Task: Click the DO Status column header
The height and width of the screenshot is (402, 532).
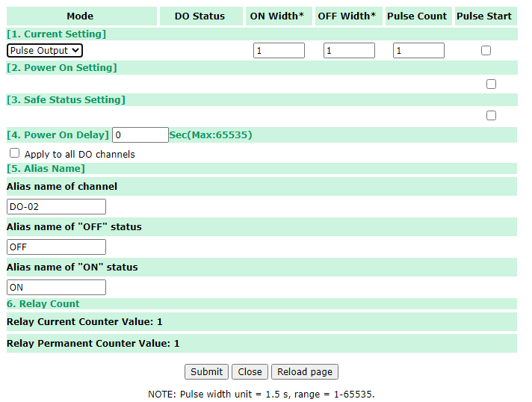Action: pyautogui.click(x=199, y=16)
